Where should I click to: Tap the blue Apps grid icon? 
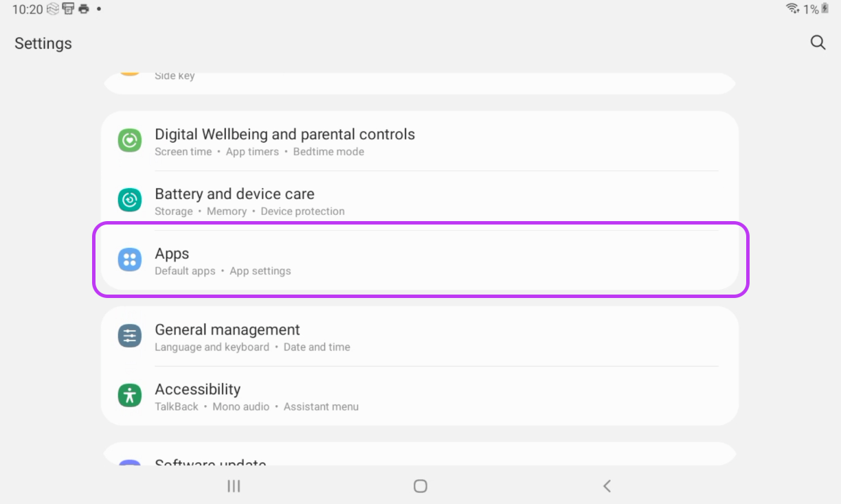[x=130, y=260]
